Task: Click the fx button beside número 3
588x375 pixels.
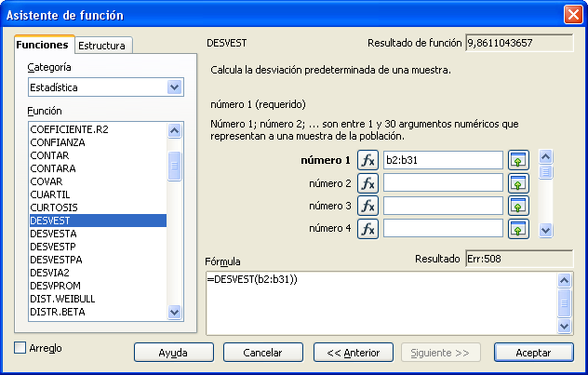Action: pos(367,206)
